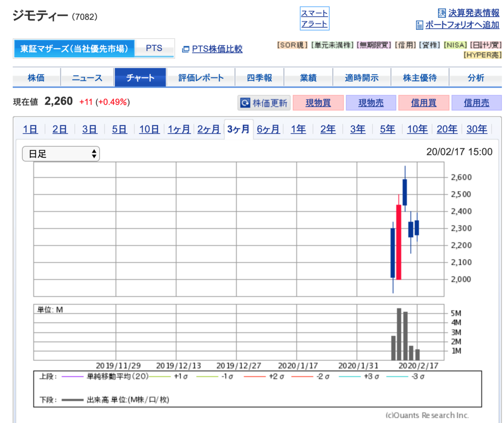This screenshot has width=504, height=423.
Task: Click the portfolio add icon
Action: [420, 25]
